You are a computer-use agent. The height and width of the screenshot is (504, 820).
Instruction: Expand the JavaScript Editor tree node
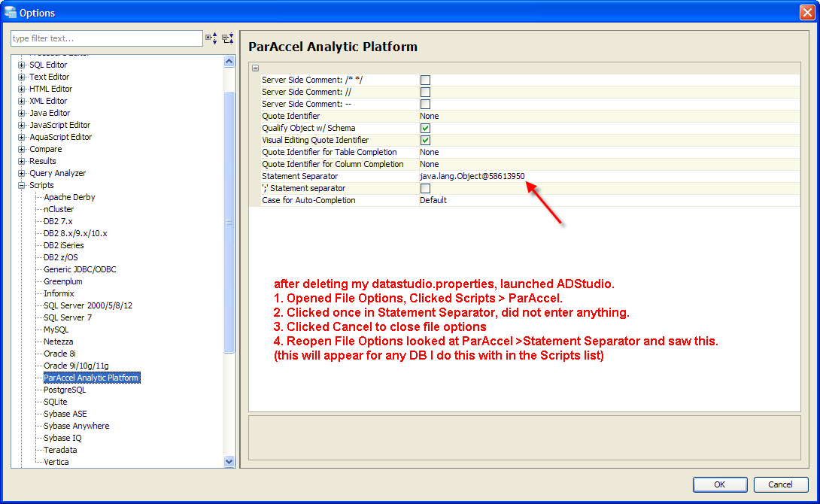point(22,125)
